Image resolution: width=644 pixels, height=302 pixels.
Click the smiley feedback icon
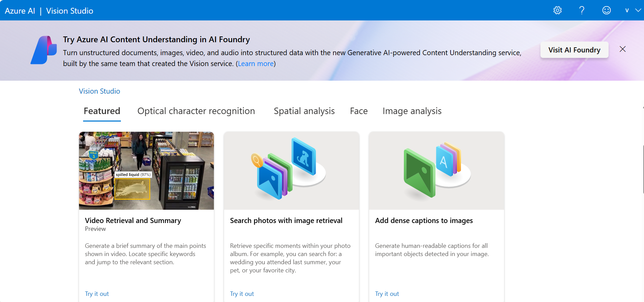coord(607,10)
